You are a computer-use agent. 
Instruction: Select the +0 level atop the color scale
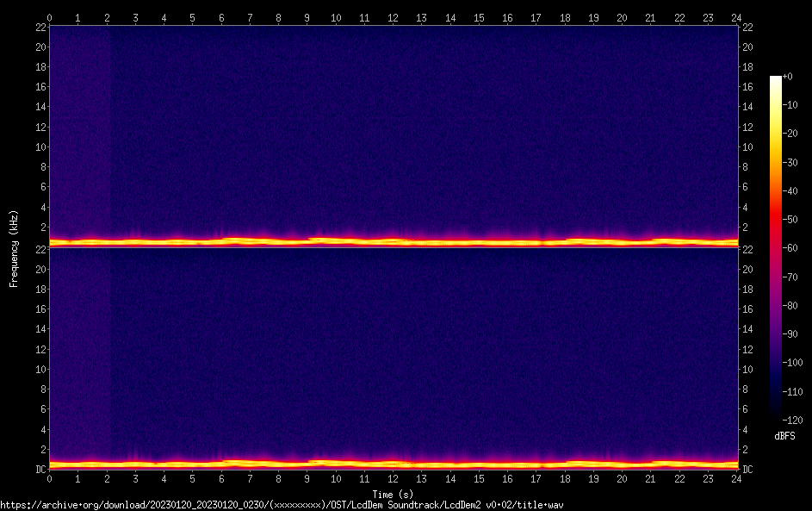point(777,78)
